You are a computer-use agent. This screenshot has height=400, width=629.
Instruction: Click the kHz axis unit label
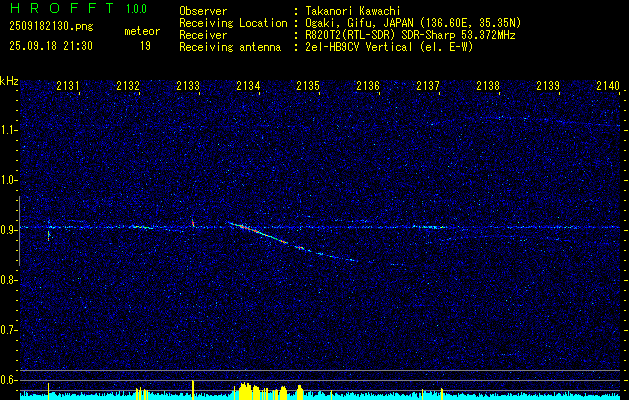(9, 81)
